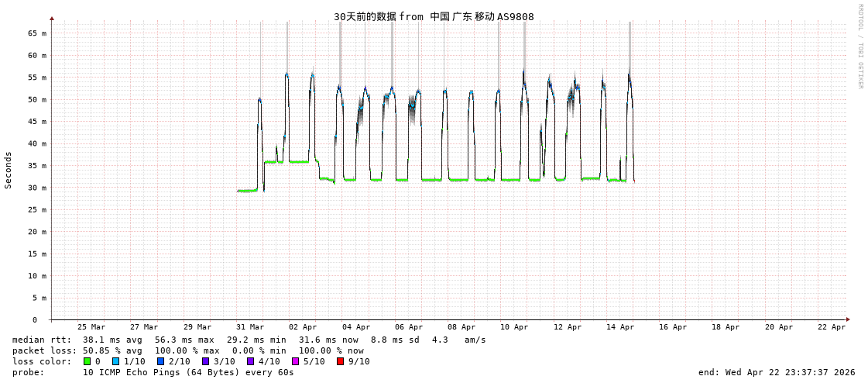868x383 pixels.
Task: Click the graph title mentioning AS9808
Action: pos(434,16)
